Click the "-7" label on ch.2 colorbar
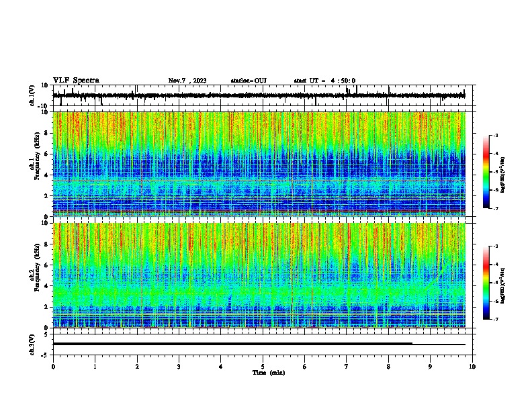The width and height of the screenshot is (532, 411). tap(495, 320)
